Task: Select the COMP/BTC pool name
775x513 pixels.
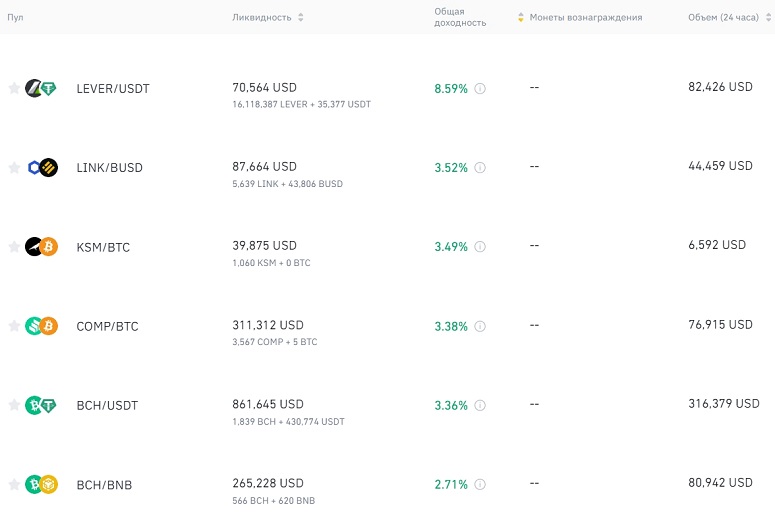Action: [107, 326]
